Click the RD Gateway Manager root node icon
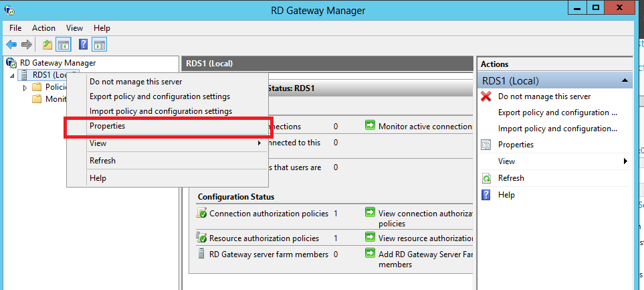644x290 pixels. click(x=11, y=63)
